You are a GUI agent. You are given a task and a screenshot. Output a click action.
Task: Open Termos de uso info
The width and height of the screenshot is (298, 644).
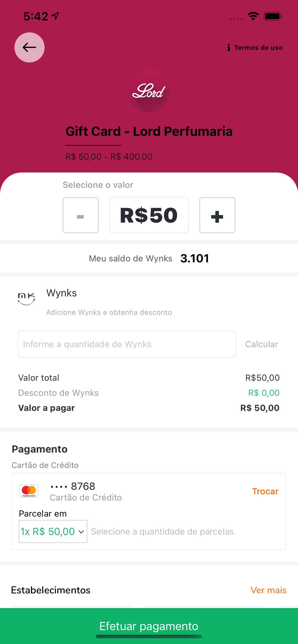(x=255, y=47)
